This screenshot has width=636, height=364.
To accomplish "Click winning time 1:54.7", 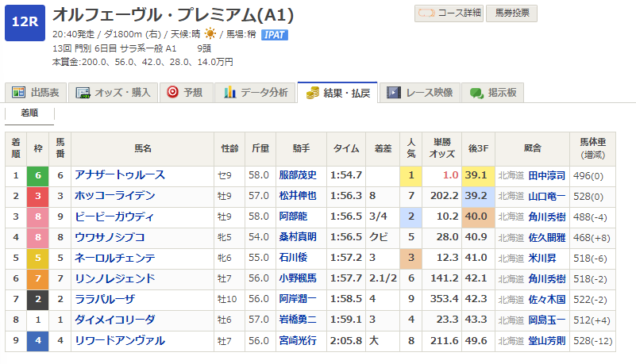I will tap(346, 175).
